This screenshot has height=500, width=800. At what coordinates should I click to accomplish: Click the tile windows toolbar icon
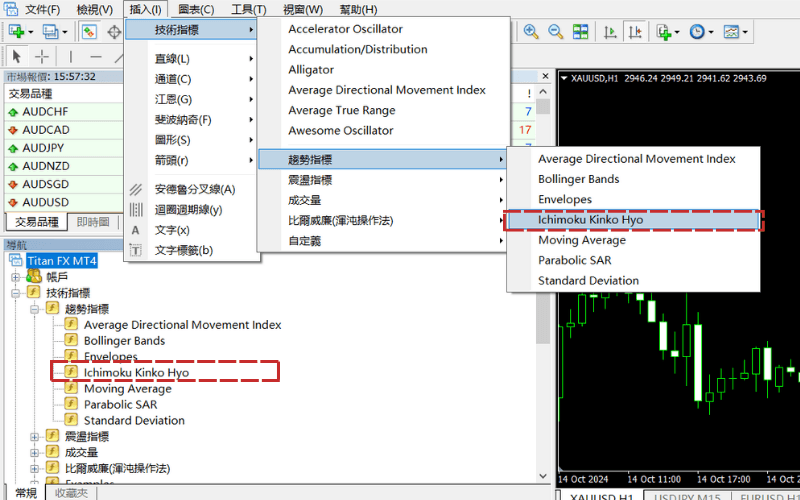(x=580, y=32)
